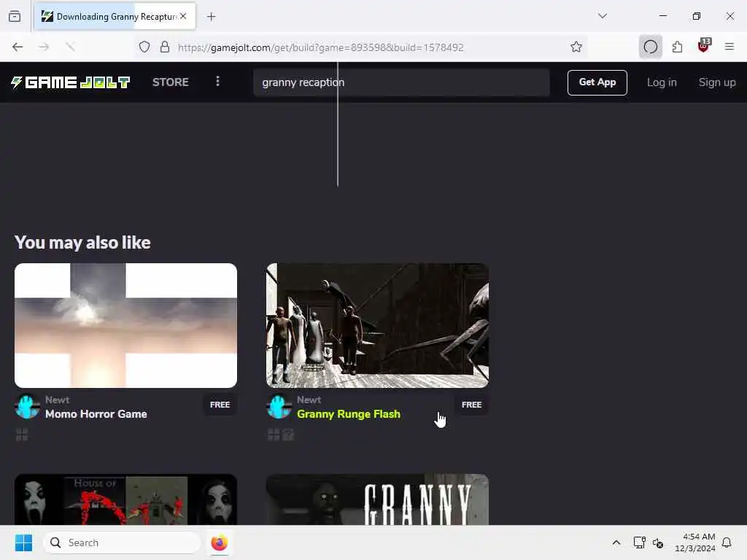Open the clock showing 4:54 AM
747x560 pixels.
(694, 542)
